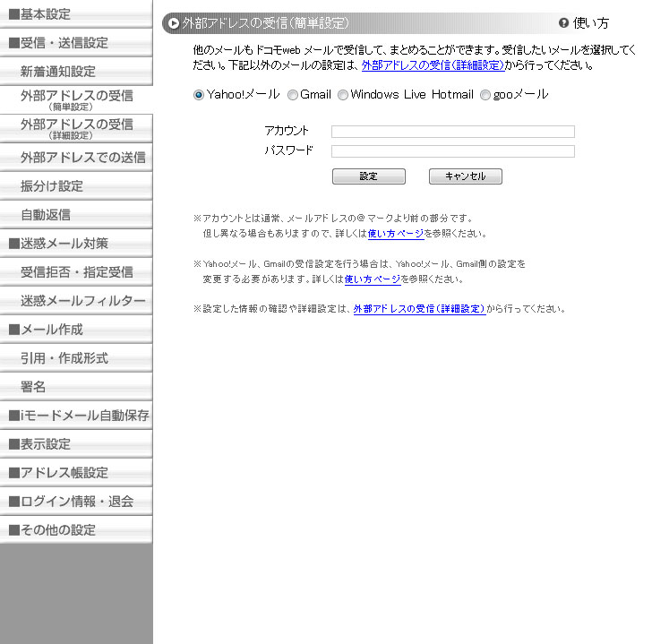The image size is (669, 644).
Task: Open メール作成 sidebar section
Action: tap(76, 330)
